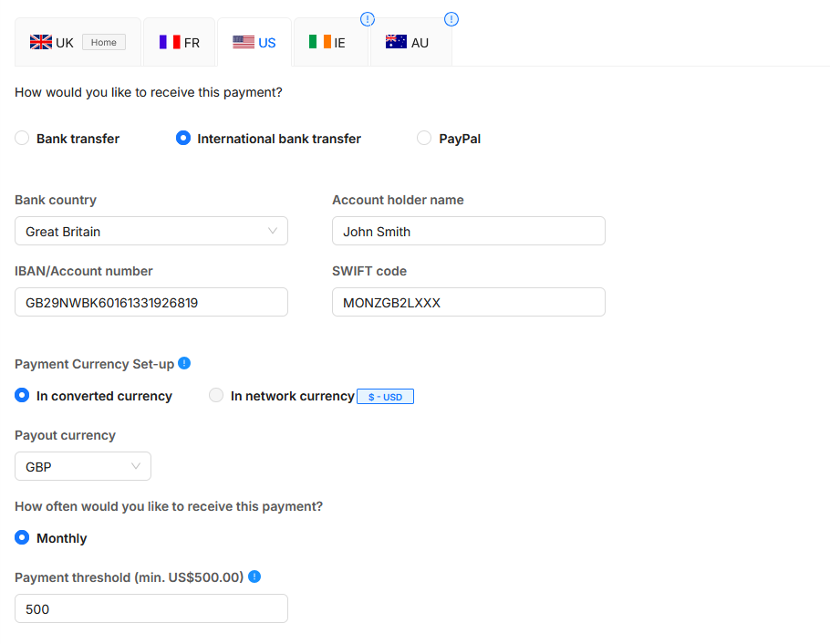Click the alert icon above the AU tab
830x644 pixels.
[451, 19]
